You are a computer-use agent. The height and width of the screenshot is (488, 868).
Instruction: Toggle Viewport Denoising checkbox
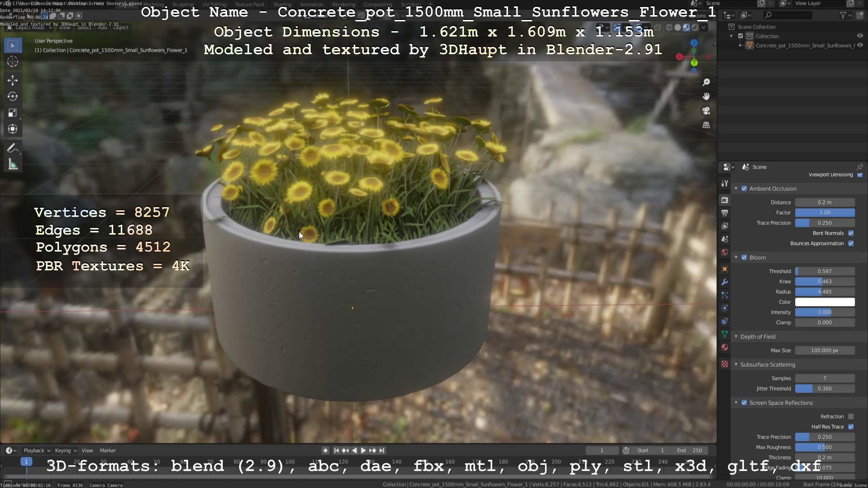(860, 175)
